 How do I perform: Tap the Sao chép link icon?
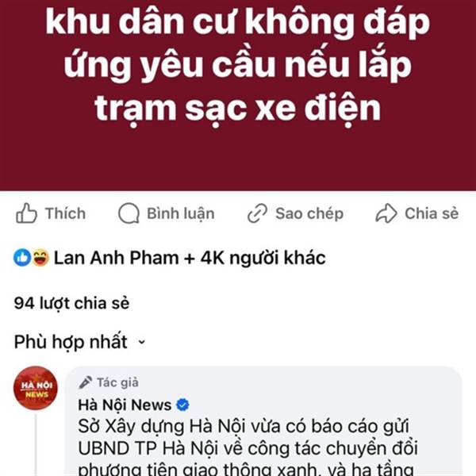[257, 213]
